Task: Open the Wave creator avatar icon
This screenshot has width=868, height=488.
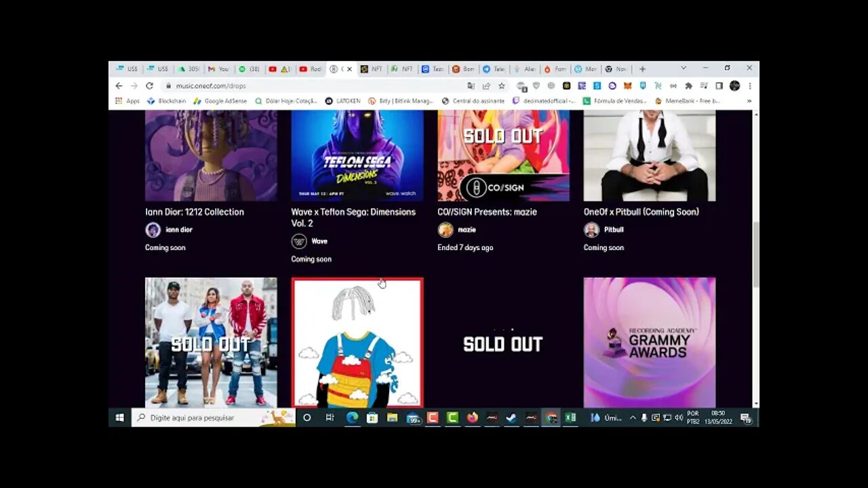Action: tap(299, 241)
